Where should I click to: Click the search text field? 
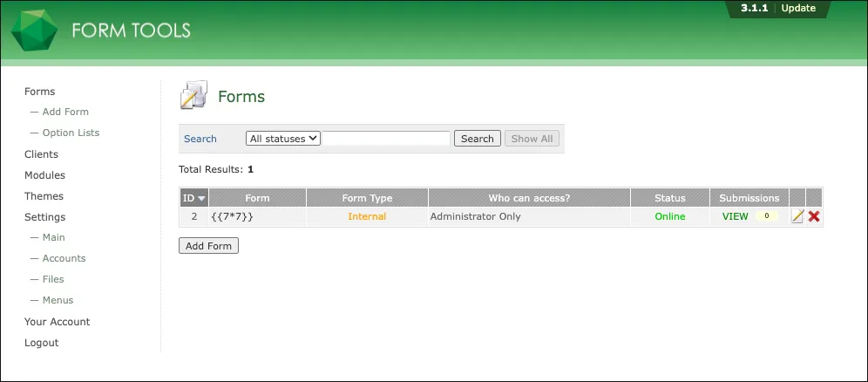click(x=386, y=139)
